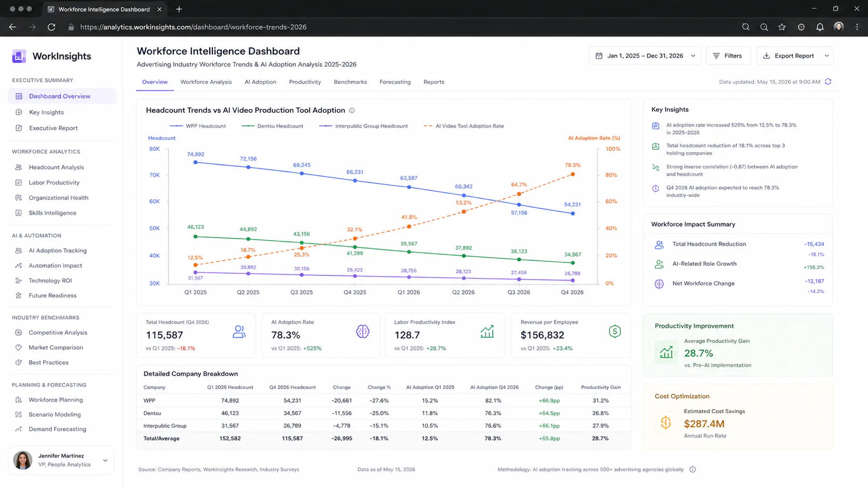Click the WorkInsights logo icon
This screenshot has height=489, width=868.
pos(19,56)
